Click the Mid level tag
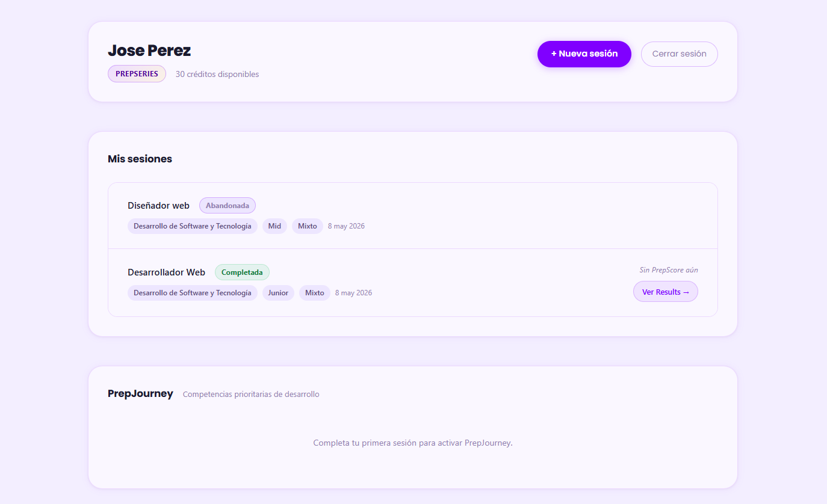Image resolution: width=827 pixels, height=504 pixels. (274, 226)
